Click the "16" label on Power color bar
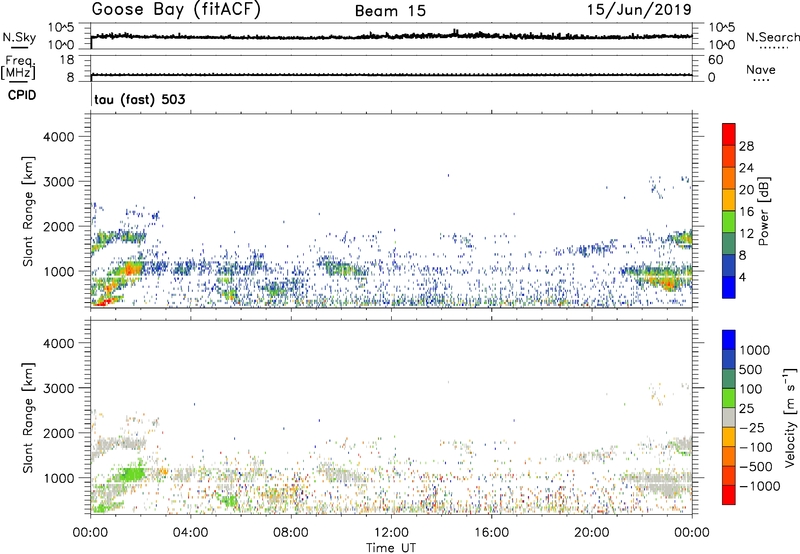 coord(746,212)
